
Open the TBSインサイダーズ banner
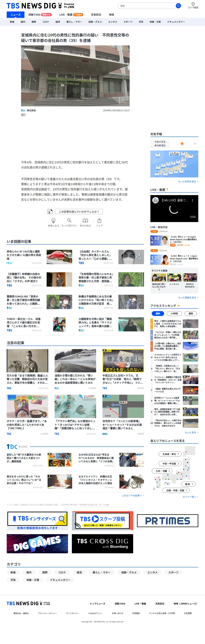(37, 521)
